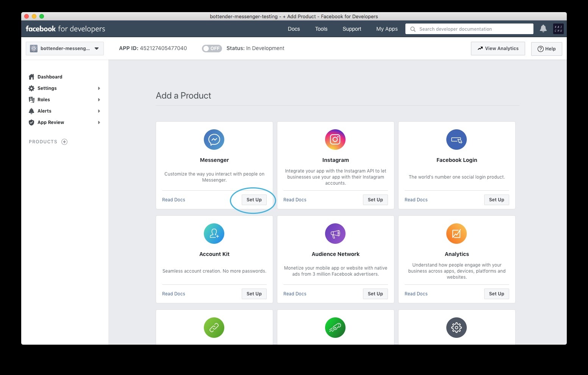Click the Dashboard home icon
588x375 pixels.
tap(31, 77)
